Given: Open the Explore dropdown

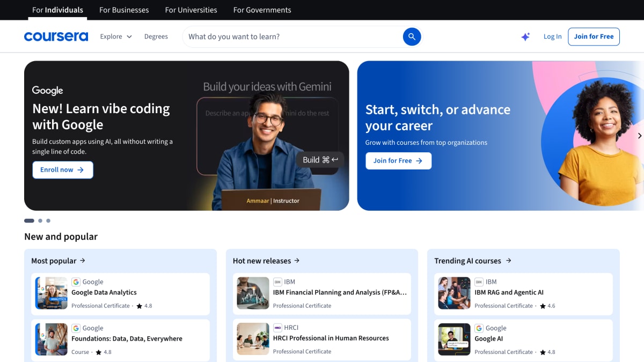Looking at the screenshot, I should coord(116,36).
